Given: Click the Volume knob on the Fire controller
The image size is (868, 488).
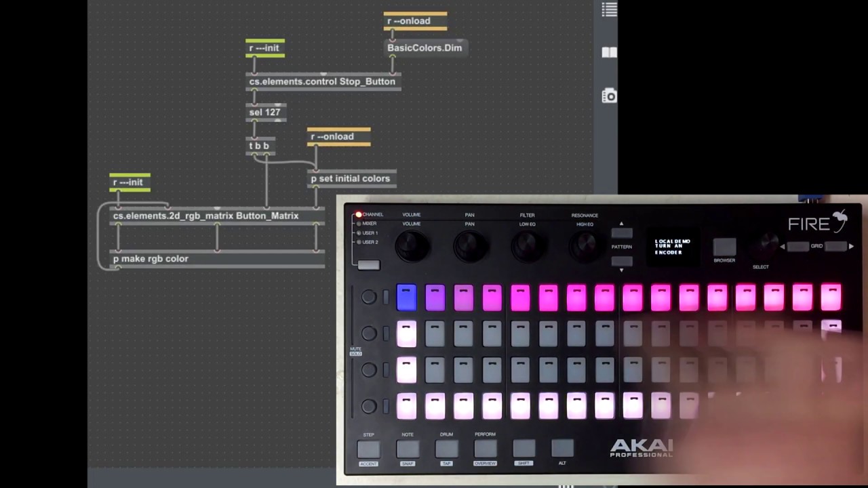Looking at the screenshot, I should (412, 245).
